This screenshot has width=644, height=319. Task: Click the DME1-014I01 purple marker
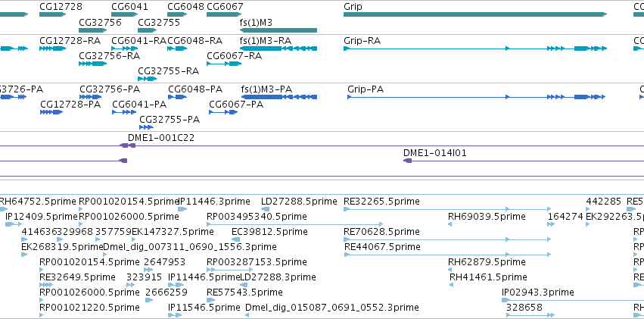tap(407, 161)
